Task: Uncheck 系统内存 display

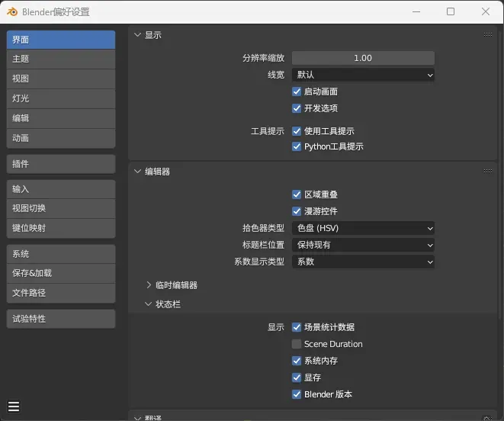Action: click(x=297, y=361)
